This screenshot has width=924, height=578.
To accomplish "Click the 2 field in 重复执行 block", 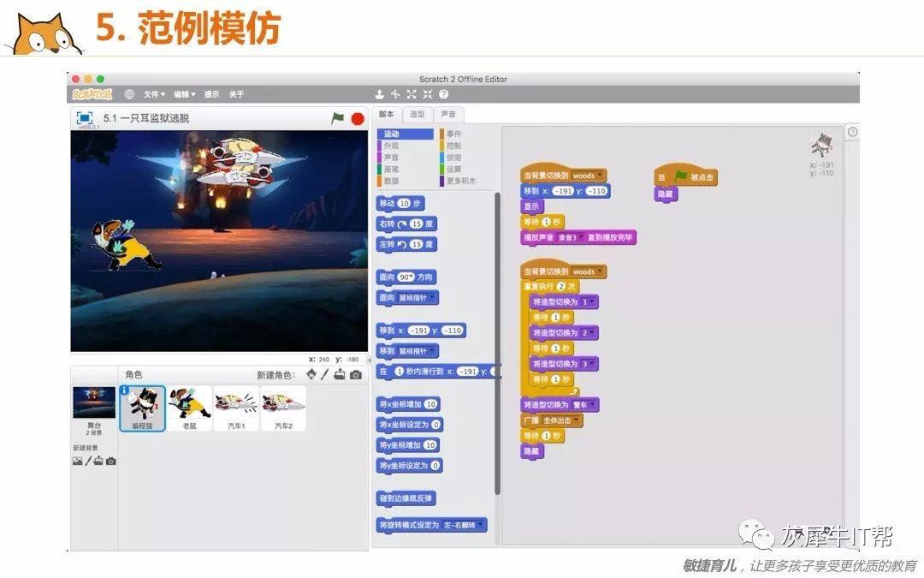I will pos(561,287).
